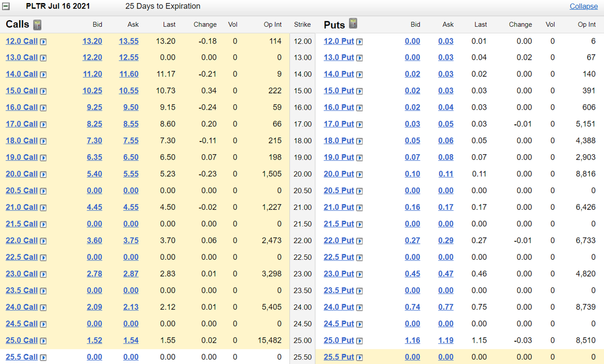The height and width of the screenshot is (364, 604).
Task: Click arrow icon beside 15.0 Put
Action: tap(359, 91)
